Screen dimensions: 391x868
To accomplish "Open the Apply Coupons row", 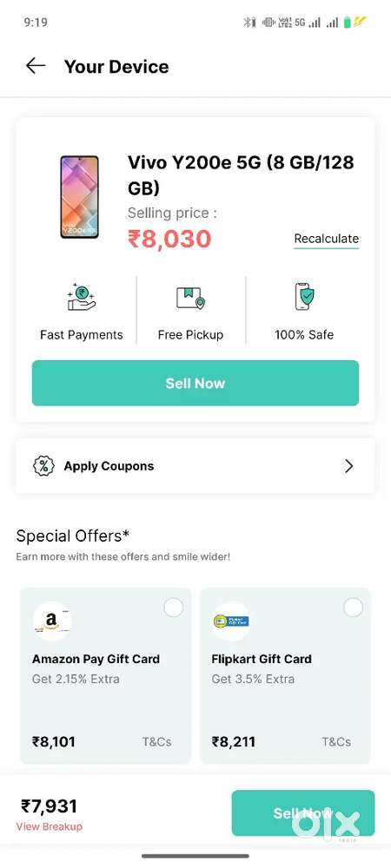I will (x=195, y=465).
